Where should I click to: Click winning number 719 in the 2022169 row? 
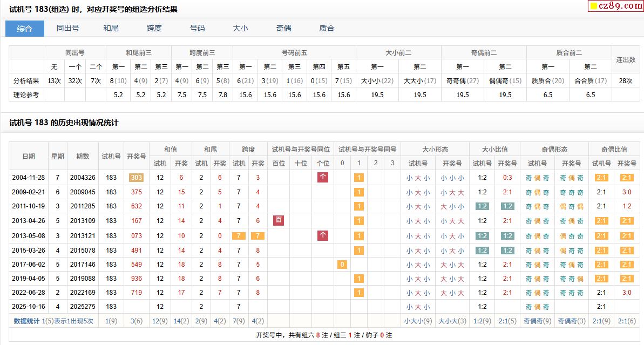pos(137,293)
